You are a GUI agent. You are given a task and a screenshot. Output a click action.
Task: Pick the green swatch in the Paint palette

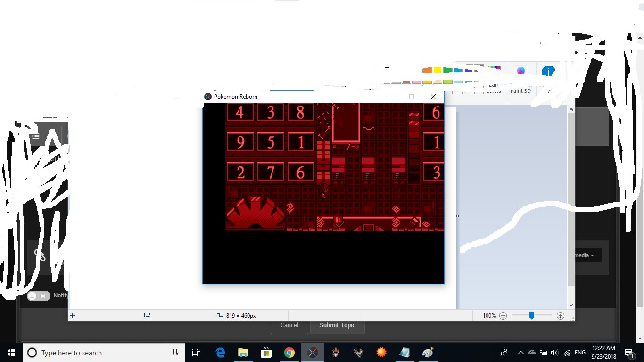click(447, 70)
